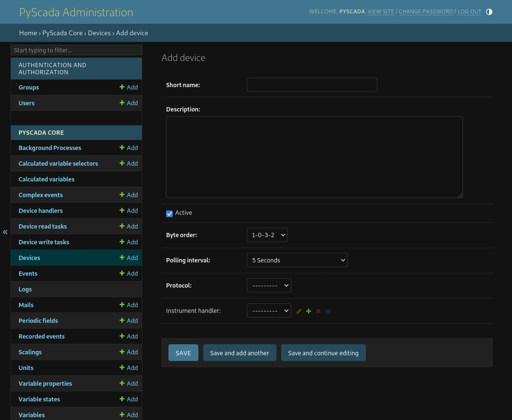
Task: Click Add next to Variables
Action: pos(128,414)
